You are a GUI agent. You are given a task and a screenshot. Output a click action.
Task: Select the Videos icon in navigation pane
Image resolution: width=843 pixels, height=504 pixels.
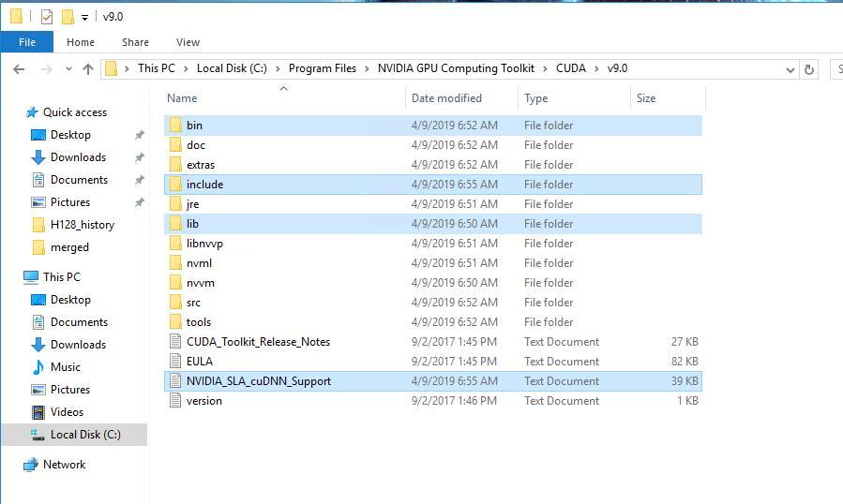[38, 412]
